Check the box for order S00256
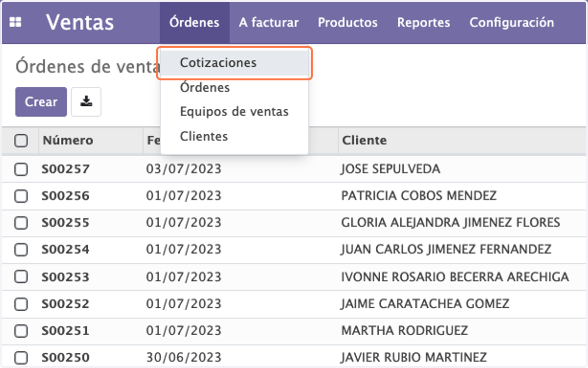 (21, 196)
